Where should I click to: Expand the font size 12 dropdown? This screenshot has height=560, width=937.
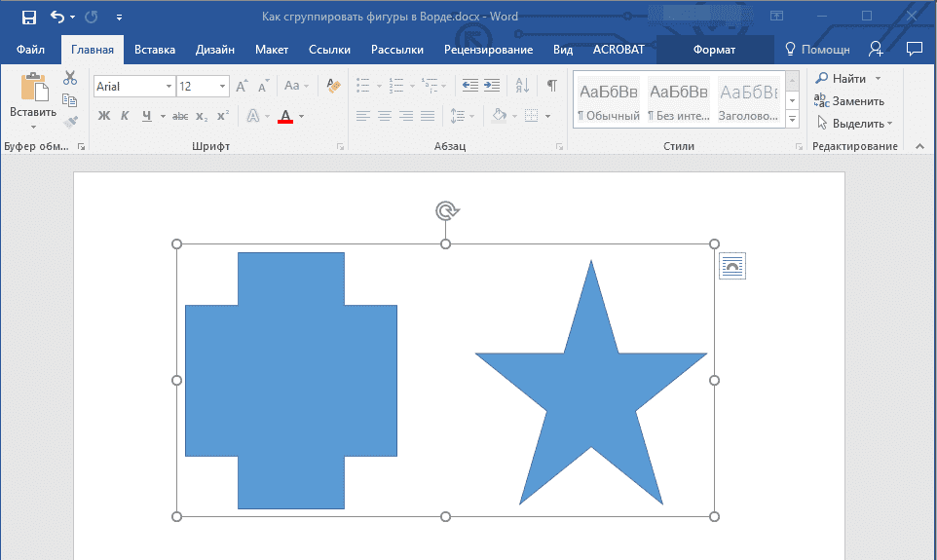(223, 87)
